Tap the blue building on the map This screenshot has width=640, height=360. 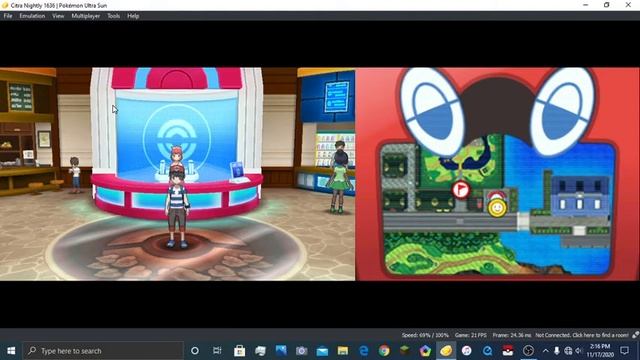click(x=580, y=196)
